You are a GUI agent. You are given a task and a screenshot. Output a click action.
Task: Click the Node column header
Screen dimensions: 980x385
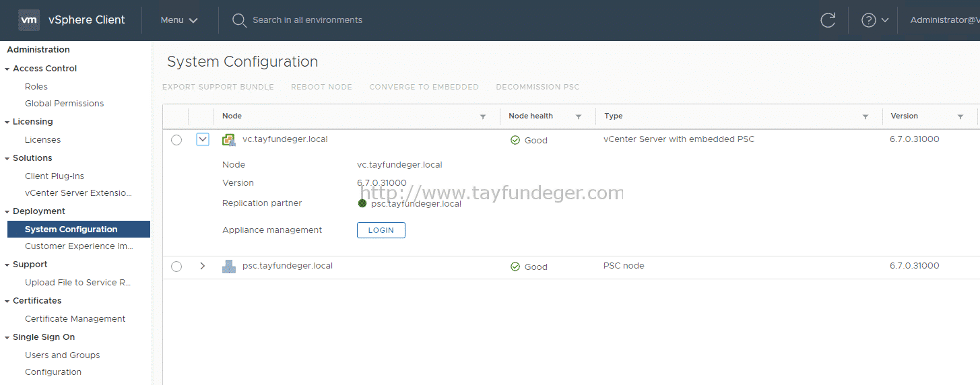point(232,116)
